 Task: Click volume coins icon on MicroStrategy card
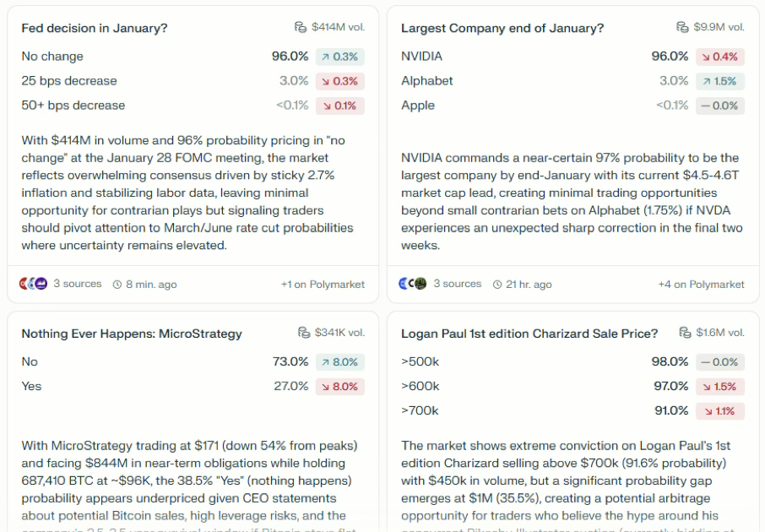(304, 333)
